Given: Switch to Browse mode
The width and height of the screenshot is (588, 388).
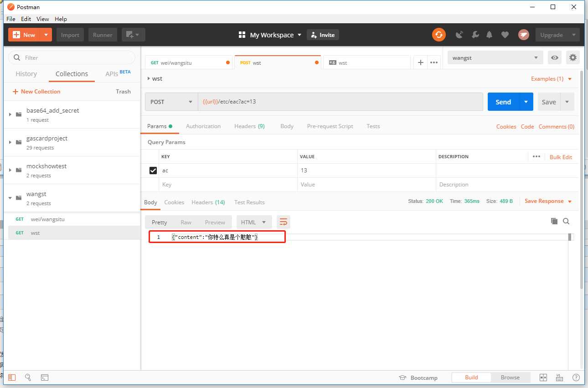Looking at the screenshot, I should pos(510,378).
